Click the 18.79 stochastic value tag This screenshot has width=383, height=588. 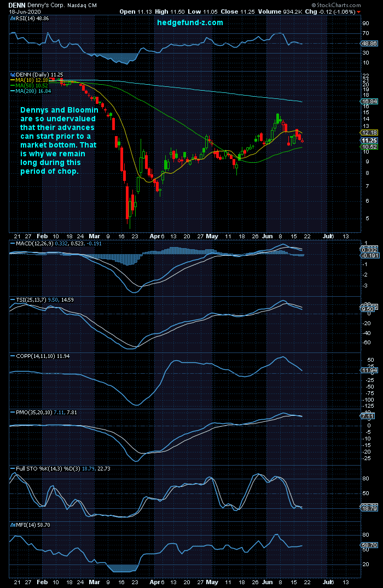pyautogui.click(x=369, y=509)
